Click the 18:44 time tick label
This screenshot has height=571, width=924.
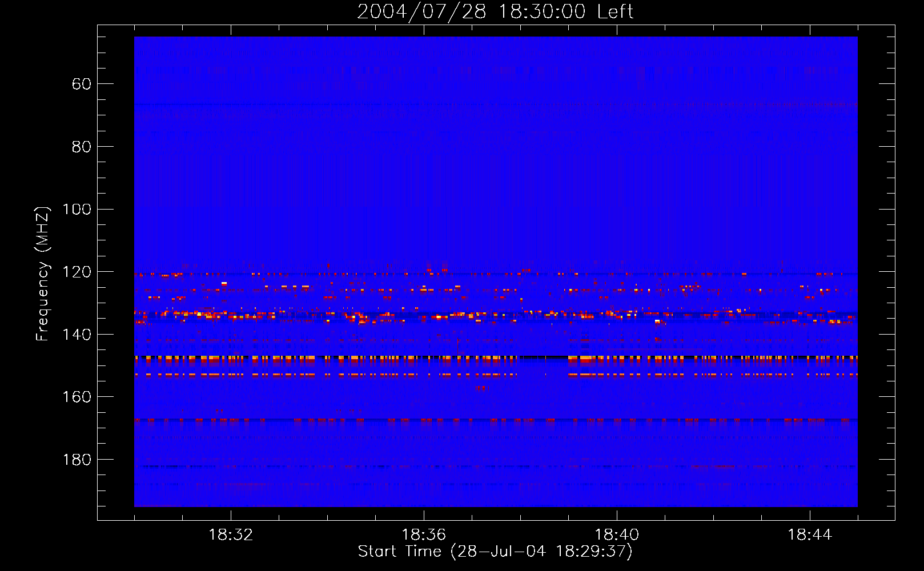click(x=810, y=535)
